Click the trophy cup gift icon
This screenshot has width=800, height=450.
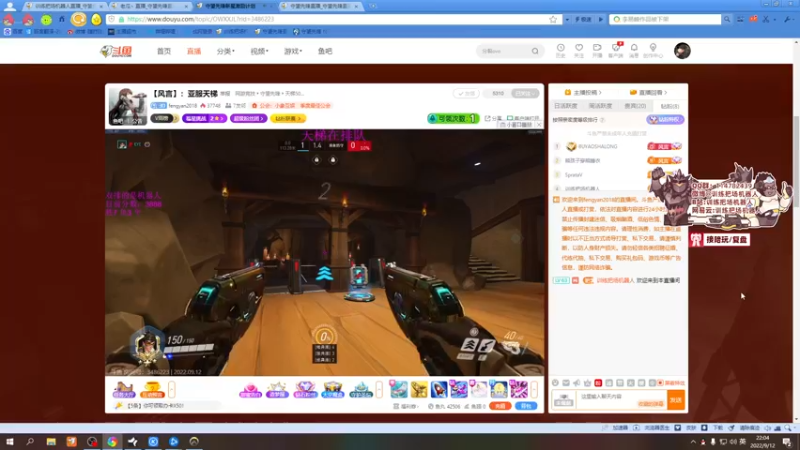(152, 390)
